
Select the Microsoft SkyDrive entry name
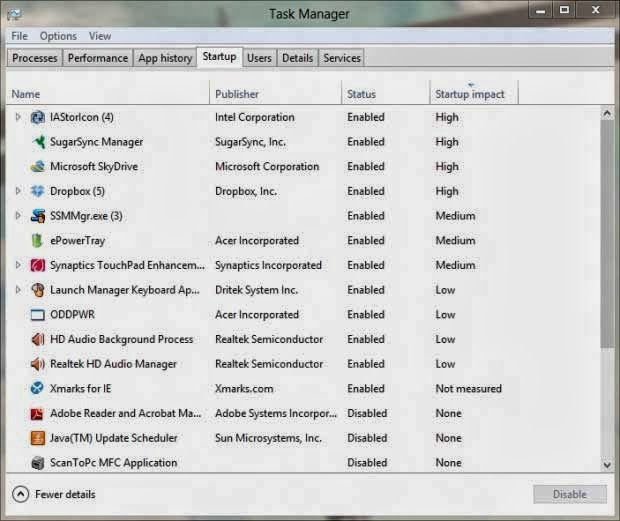click(94, 166)
